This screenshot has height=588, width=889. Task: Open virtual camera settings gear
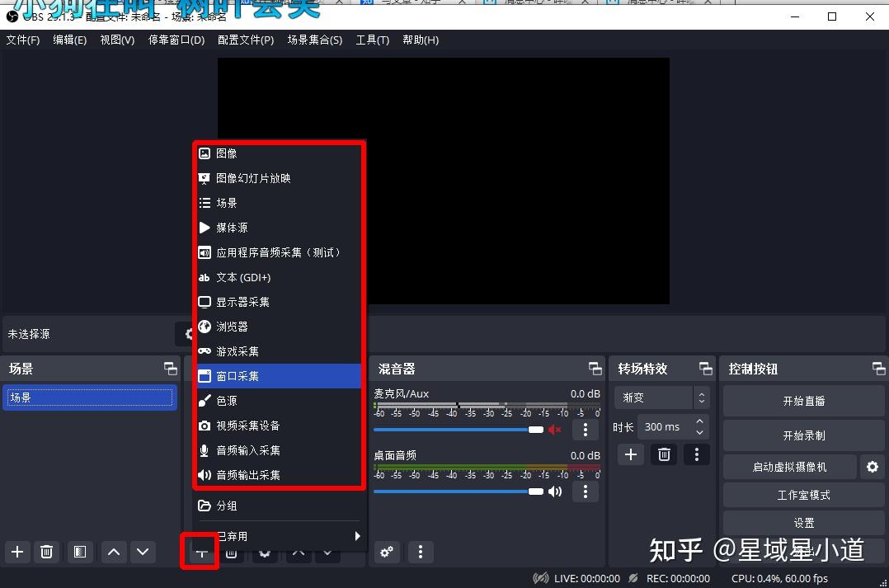coord(873,467)
